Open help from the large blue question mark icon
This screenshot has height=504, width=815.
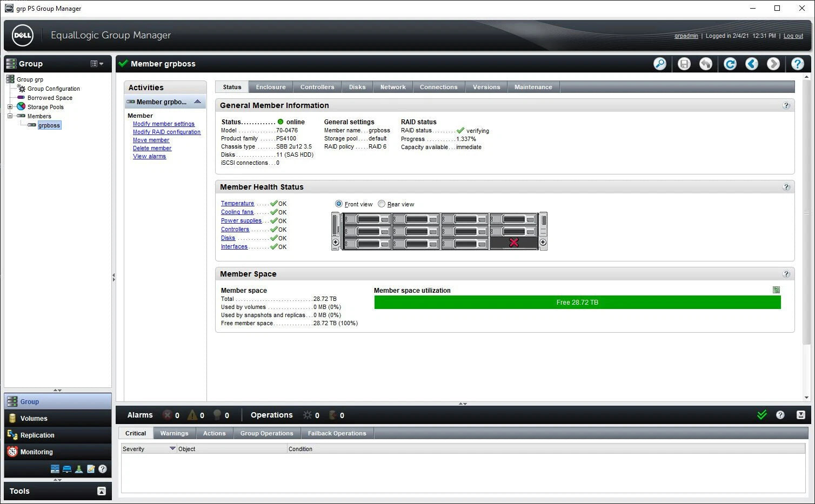click(x=798, y=64)
